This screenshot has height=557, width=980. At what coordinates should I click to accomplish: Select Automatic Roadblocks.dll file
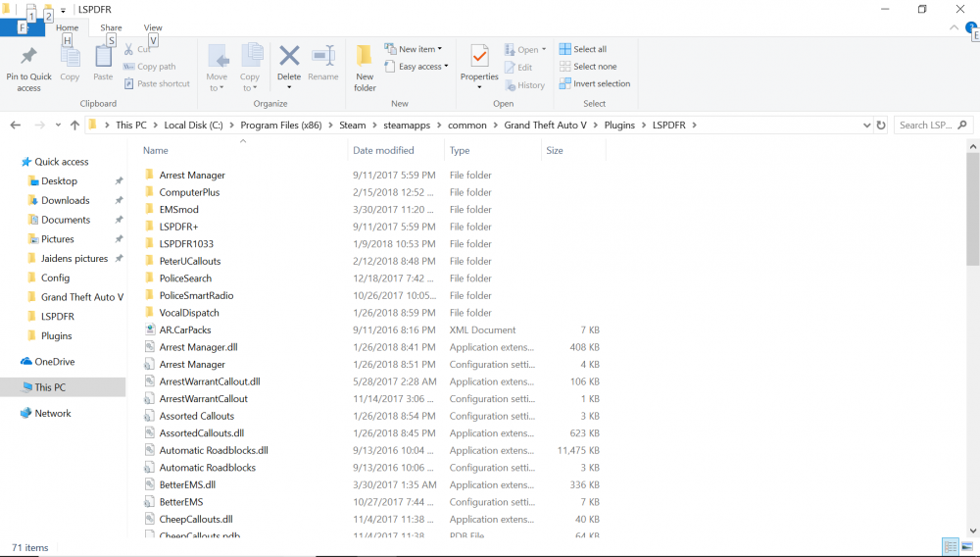point(214,451)
